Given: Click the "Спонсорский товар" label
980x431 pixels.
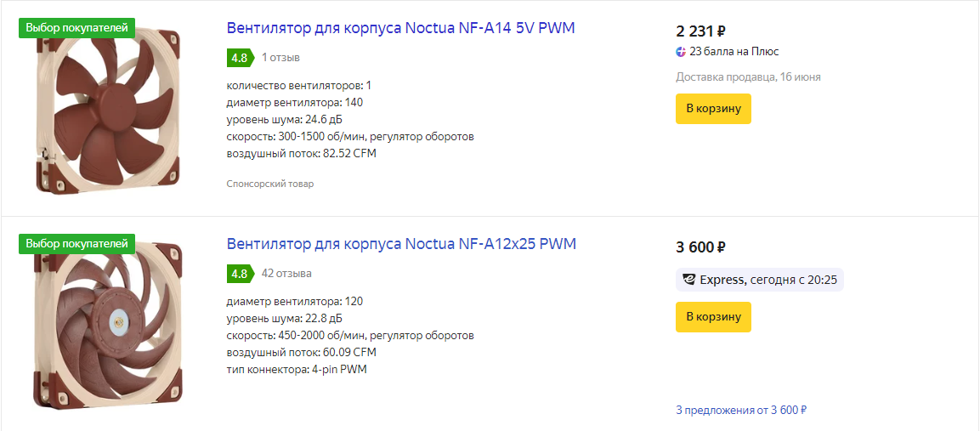Looking at the screenshot, I should [270, 184].
